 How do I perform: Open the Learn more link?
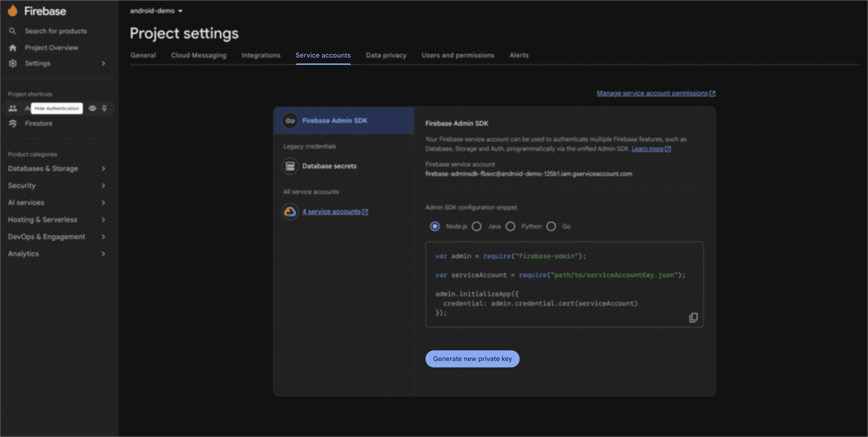pos(647,149)
